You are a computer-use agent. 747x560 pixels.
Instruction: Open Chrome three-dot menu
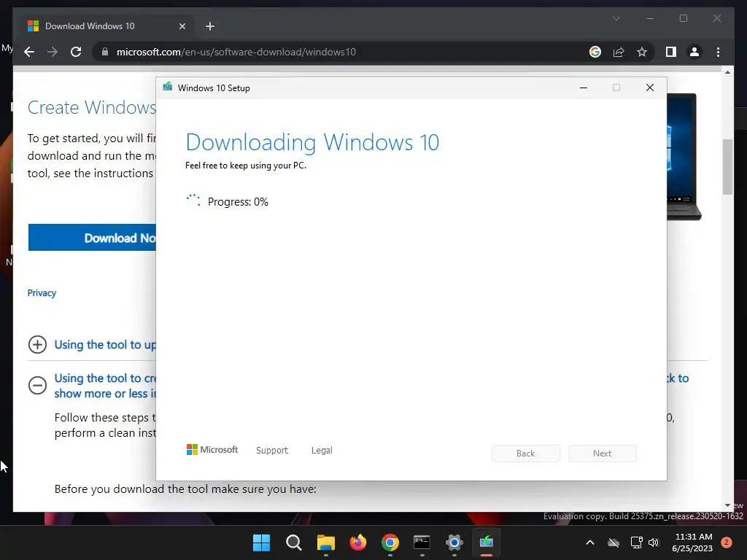(x=718, y=52)
